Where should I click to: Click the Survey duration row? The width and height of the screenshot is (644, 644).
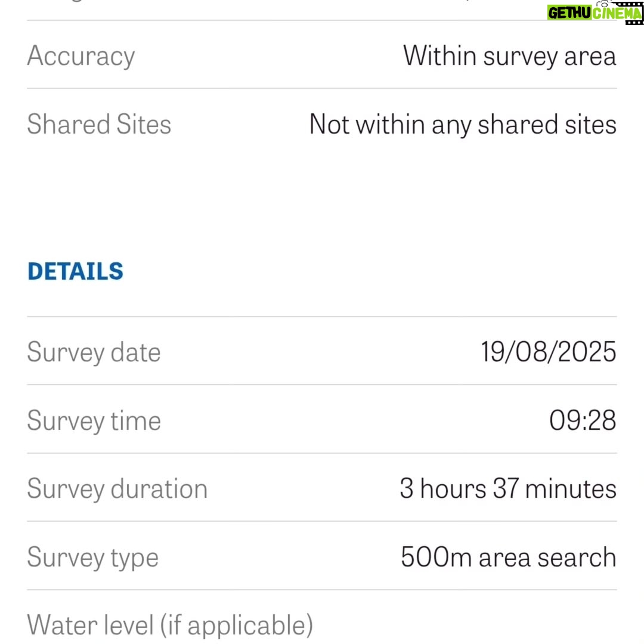[322, 488]
